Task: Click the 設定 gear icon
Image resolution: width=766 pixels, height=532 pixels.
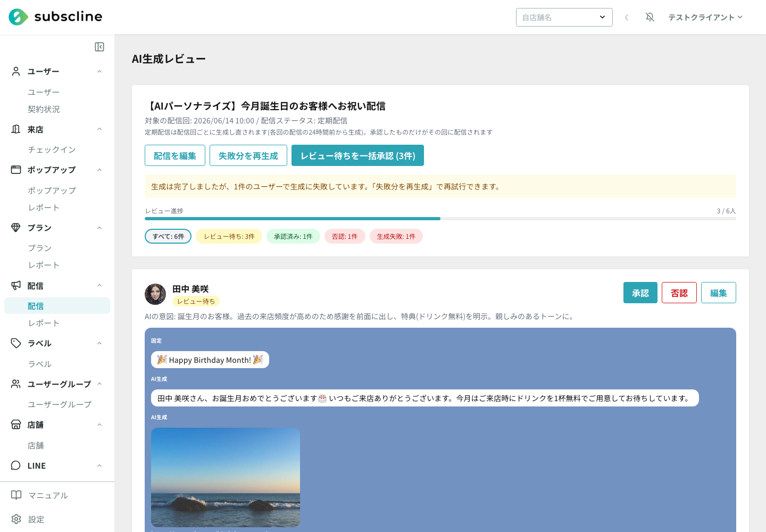Action: [x=16, y=519]
